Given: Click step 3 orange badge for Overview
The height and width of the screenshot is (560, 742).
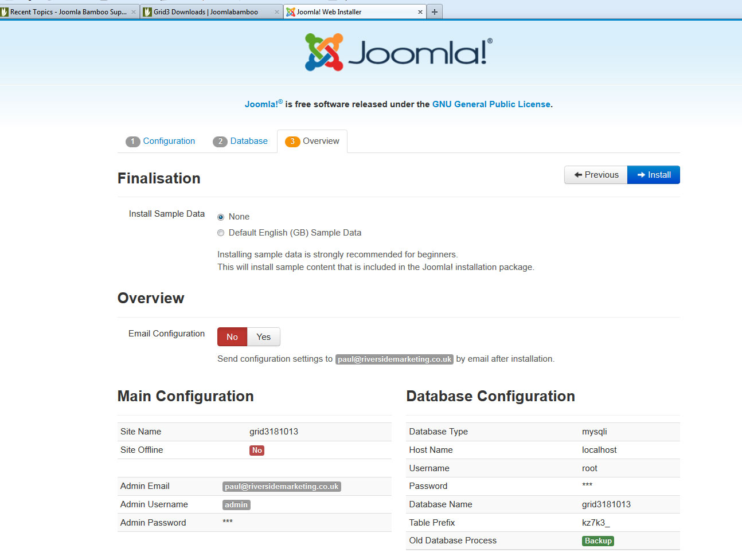Looking at the screenshot, I should coord(292,142).
